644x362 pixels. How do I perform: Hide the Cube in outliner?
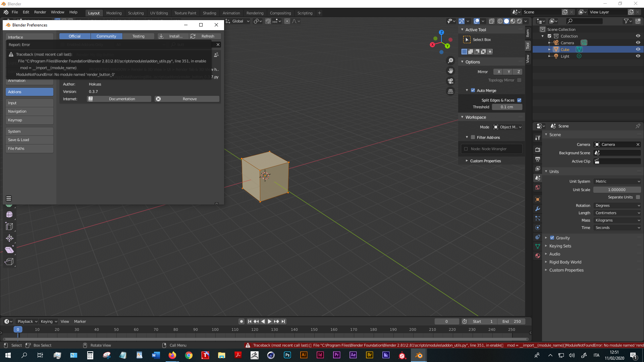pos(638,49)
